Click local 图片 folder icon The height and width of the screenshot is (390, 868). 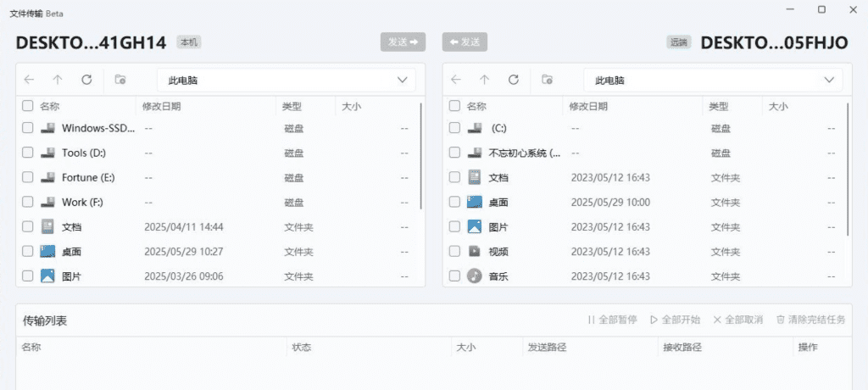(47, 276)
